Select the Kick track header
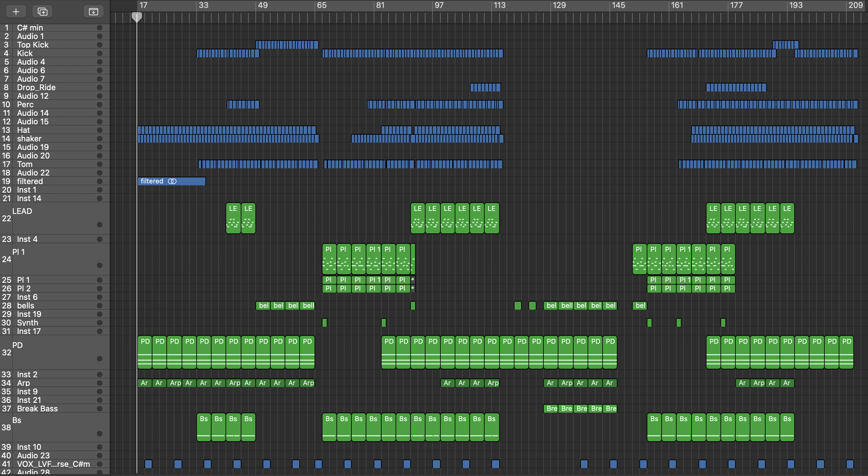 [55, 53]
